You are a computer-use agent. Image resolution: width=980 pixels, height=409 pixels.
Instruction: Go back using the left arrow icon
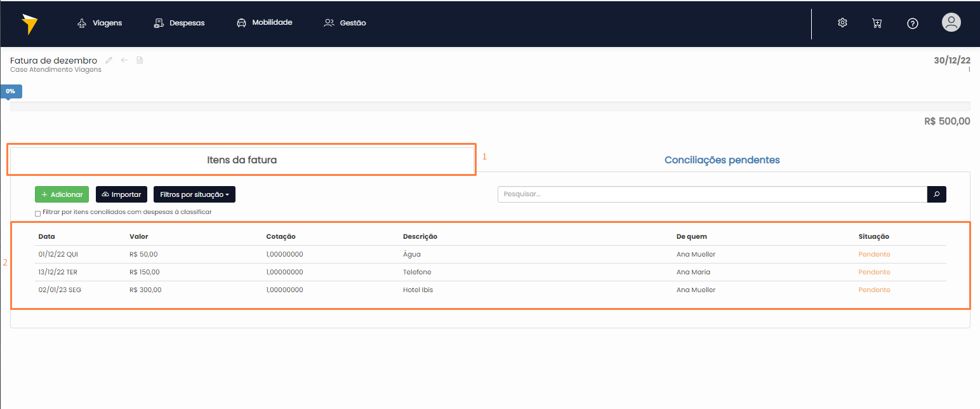click(124, 60)
